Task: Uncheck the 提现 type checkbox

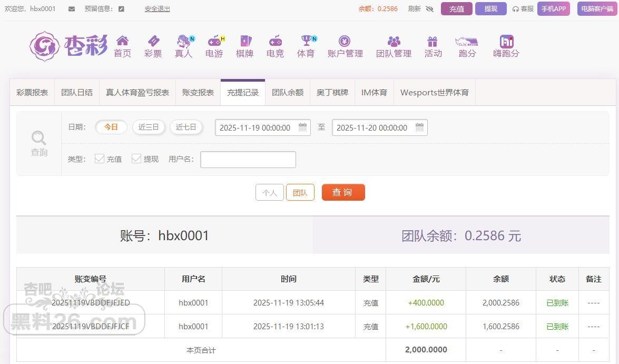Action: pos(136,159)
